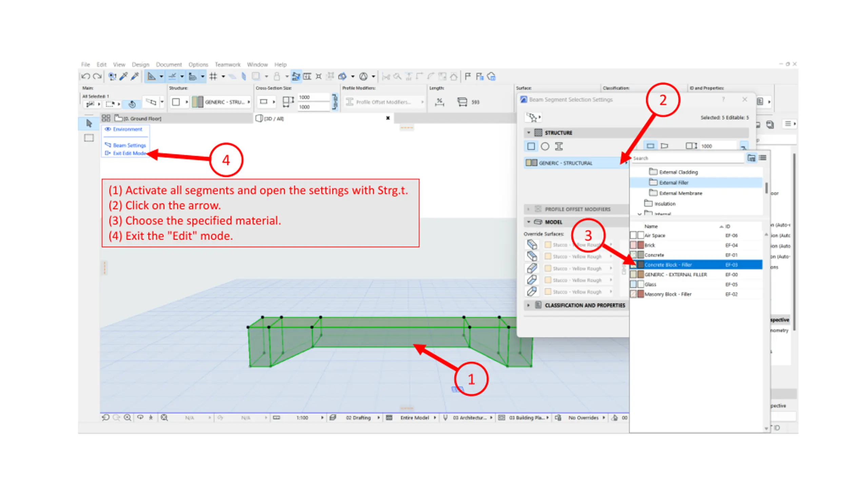The image size is (868, 488).
Task: Choose the circular beam cross-section icon
Action: coord(545,146)
